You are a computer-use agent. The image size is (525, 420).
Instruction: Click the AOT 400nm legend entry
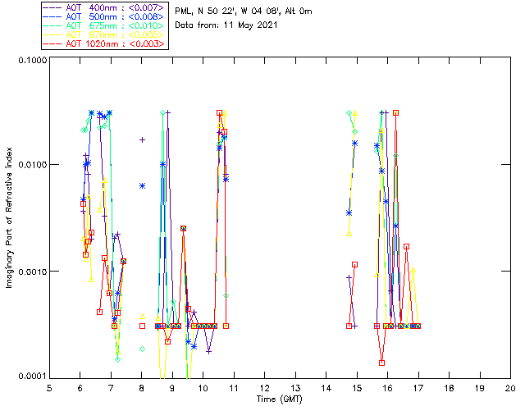(x=104, y=7)
